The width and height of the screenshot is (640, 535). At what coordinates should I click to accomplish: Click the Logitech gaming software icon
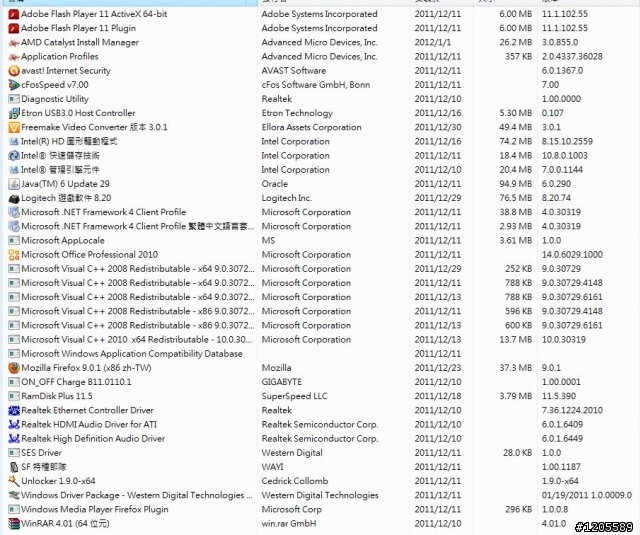coord(14,198)
